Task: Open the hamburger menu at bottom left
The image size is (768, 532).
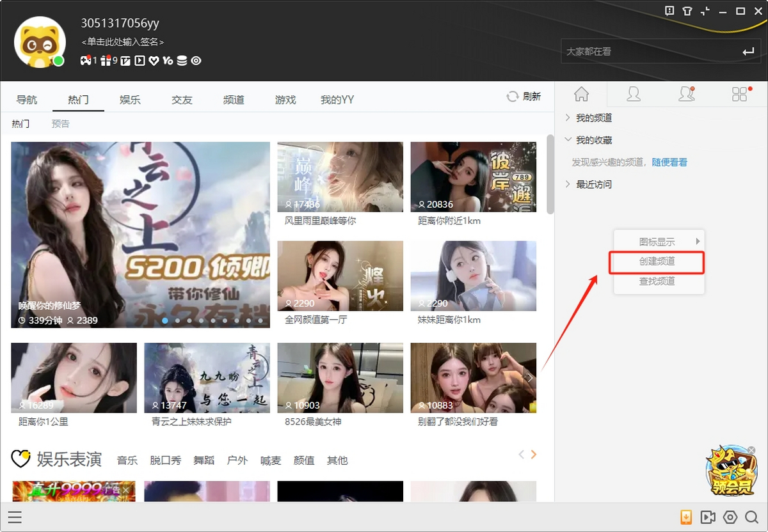Action: coord(15,517)
